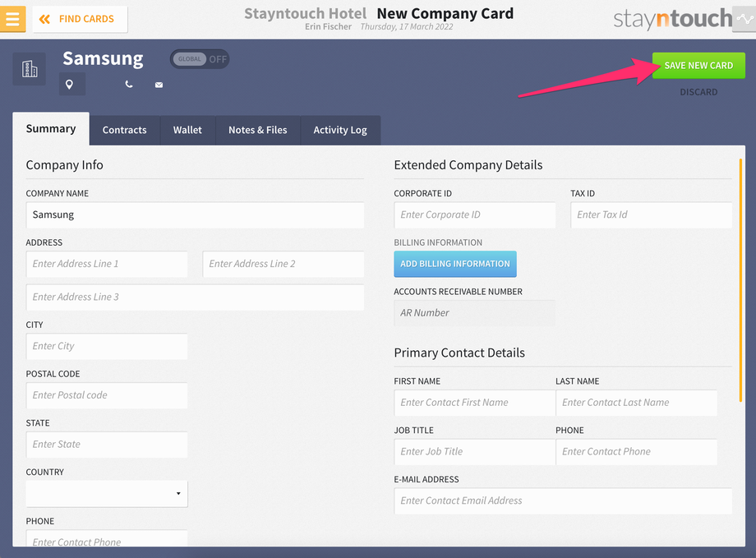Viewport: 756px width, 558px height.
Task: View the Activity Log tab
Action: pos(340,130)
